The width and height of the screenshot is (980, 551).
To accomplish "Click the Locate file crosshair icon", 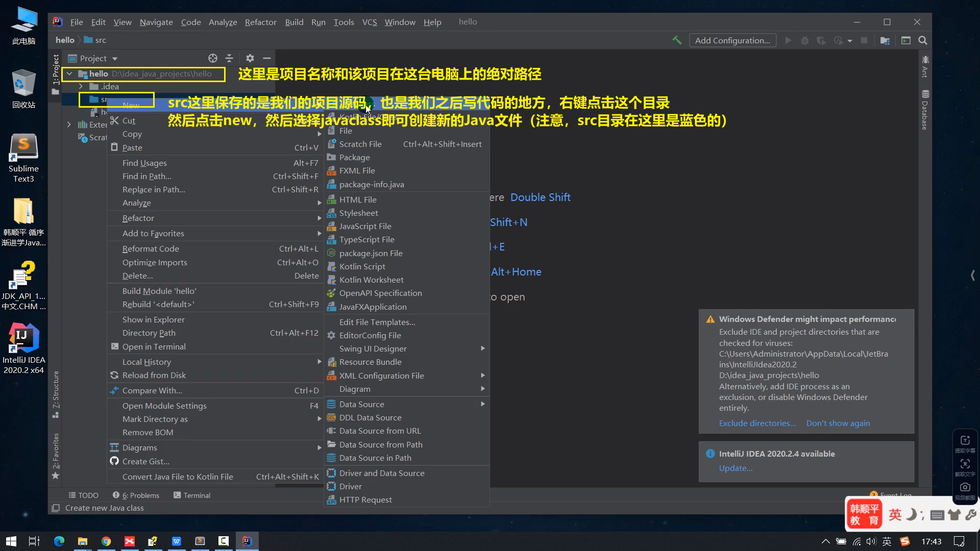I will pyautogui.click(x=213, y=58).
